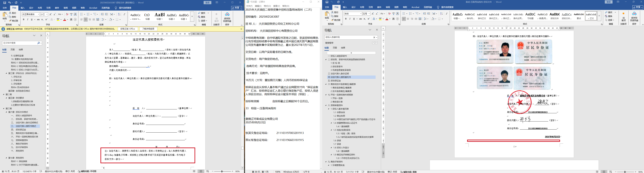Open 插入 tab in left Word
The image size is (644, 173).
point(23,8)
